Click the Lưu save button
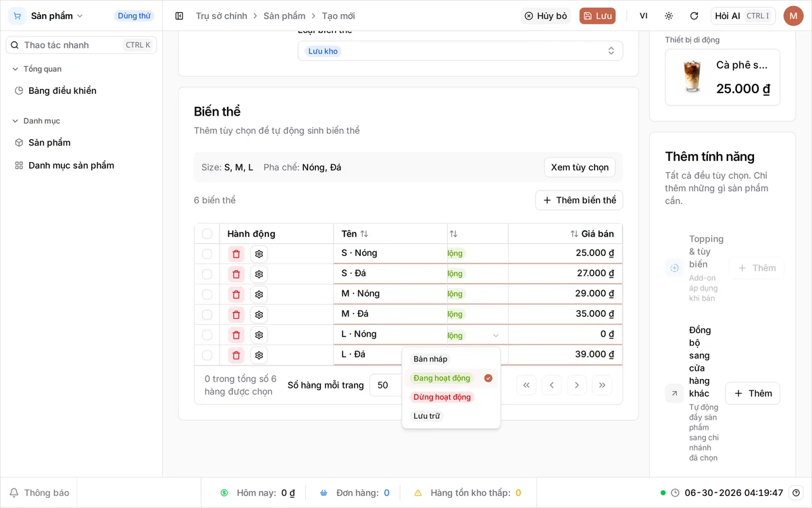This screenshot has height=508, width=812. point(597,16)
